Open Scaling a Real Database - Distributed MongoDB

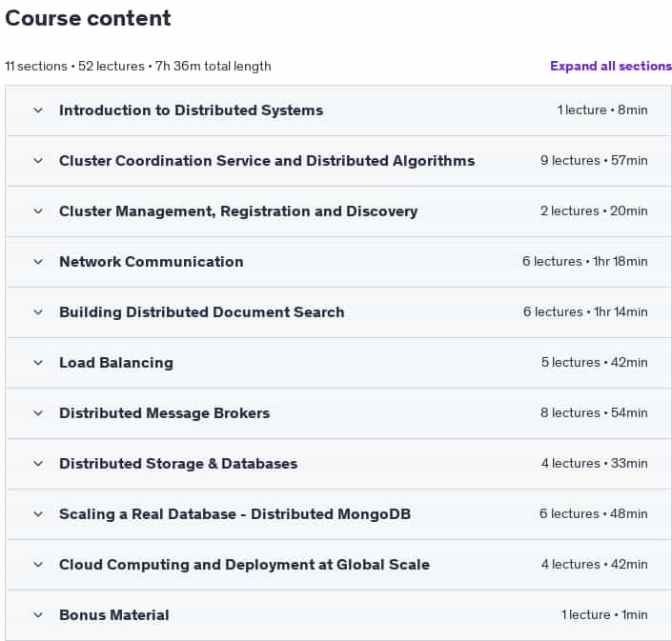(234, 513)
